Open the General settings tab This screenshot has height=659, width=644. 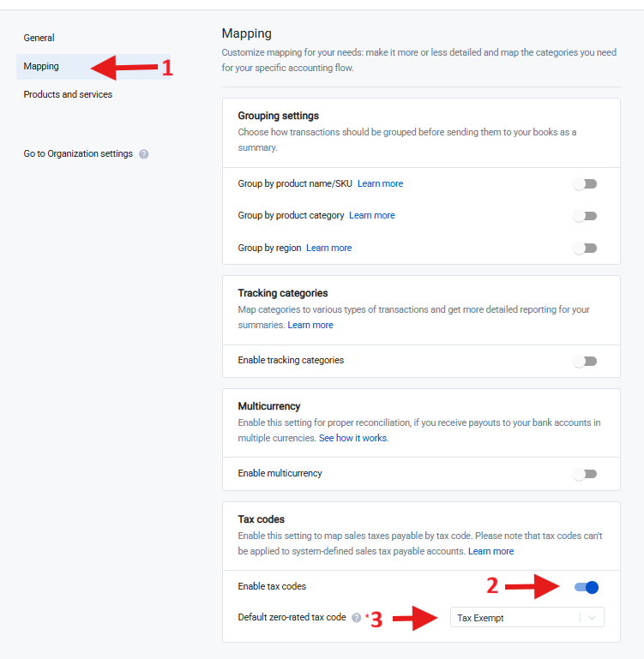point(39,38)
